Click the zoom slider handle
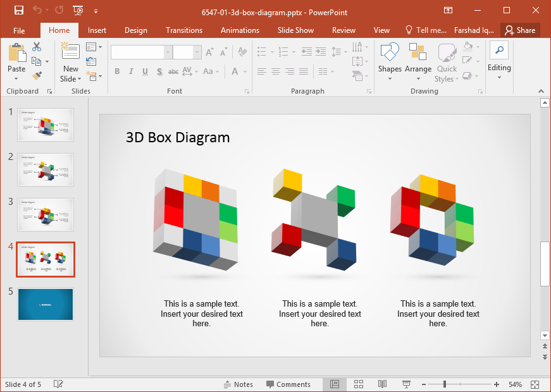Screen dimensions: 551x392 click(x=445, y=384)
